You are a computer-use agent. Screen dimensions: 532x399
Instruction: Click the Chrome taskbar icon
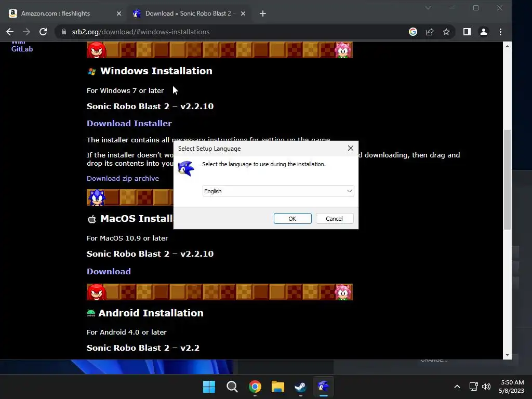(x=255, y=387)
